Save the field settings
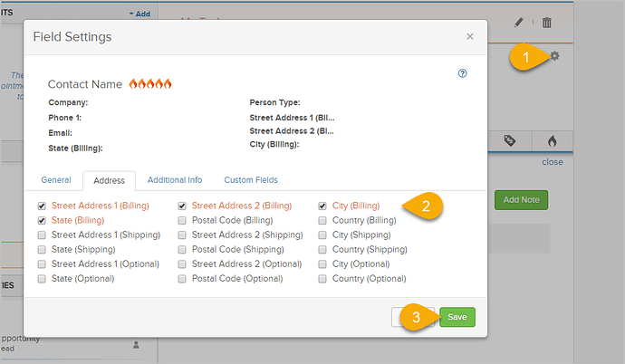This screenshot has width=625, height=364. point(457,317)
